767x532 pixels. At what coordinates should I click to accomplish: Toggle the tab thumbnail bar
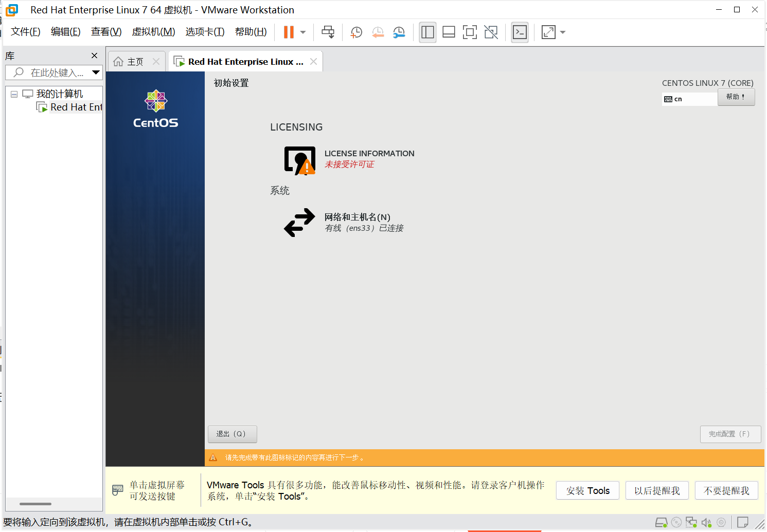point(449,32)
